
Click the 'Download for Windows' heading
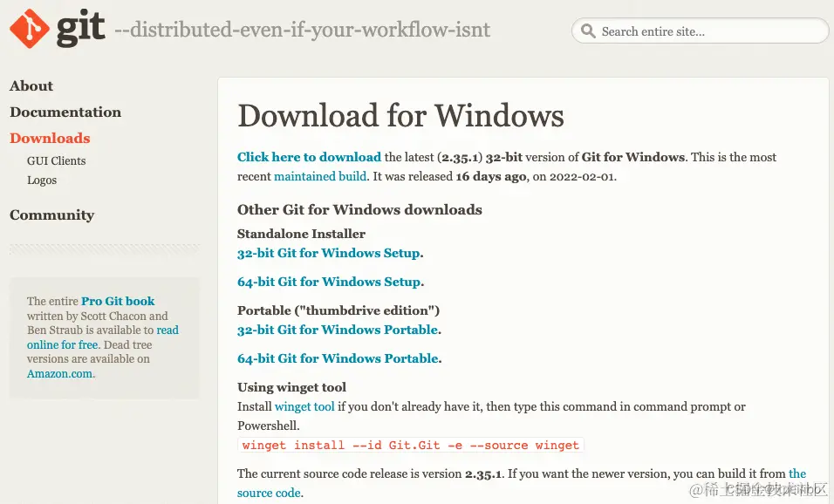400,115
